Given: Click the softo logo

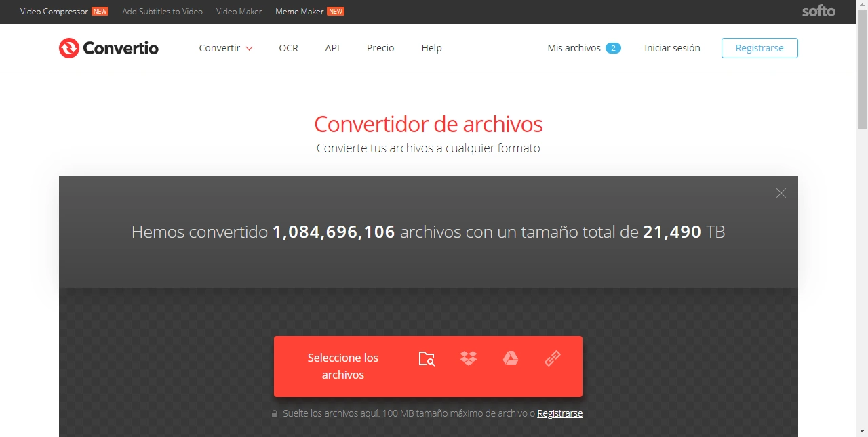Looking at the screenshot, I should [x=818, y=11].
